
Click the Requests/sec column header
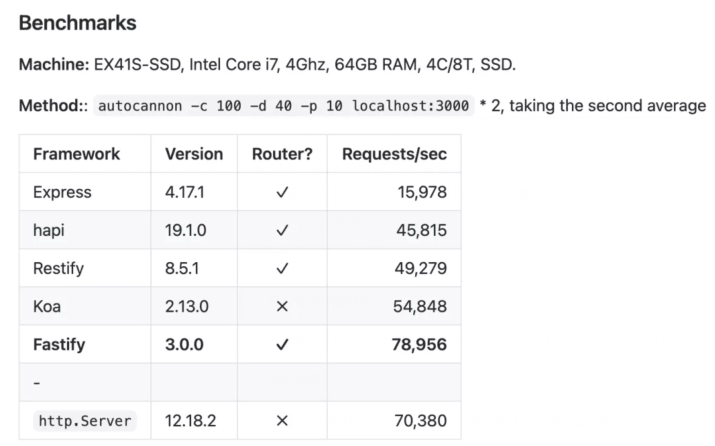(394, 154)
